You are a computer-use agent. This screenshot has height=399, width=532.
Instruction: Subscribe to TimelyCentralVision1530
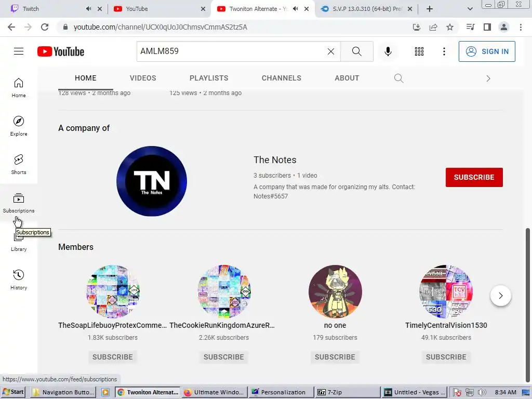446,357
